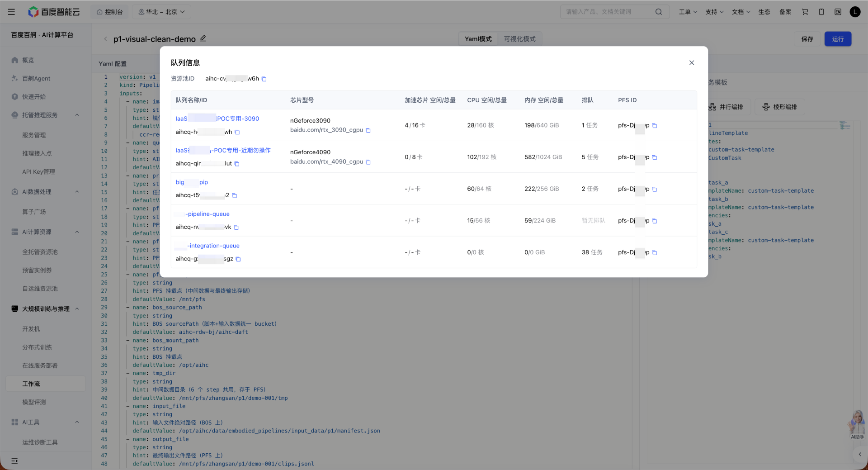Open the AI助手 assistant avatar

point(857,424)
